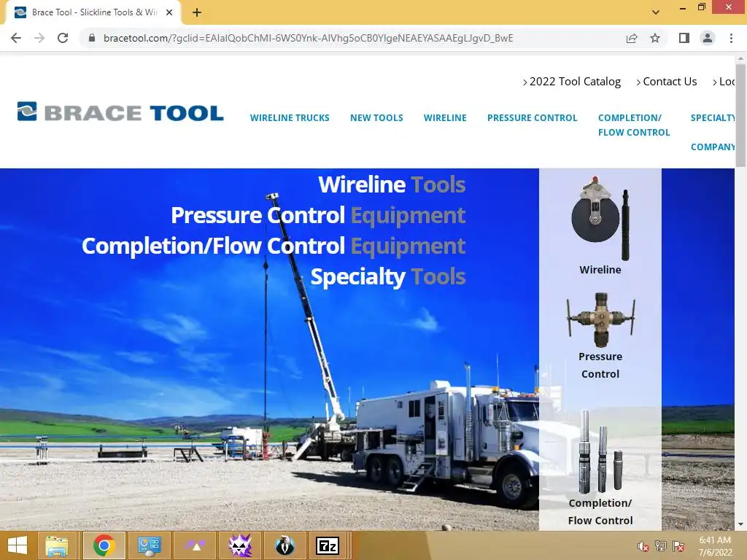Open New Tools menu item
Image resolution: width=747 pixels, height=560 pixels.
click(376, 117)
